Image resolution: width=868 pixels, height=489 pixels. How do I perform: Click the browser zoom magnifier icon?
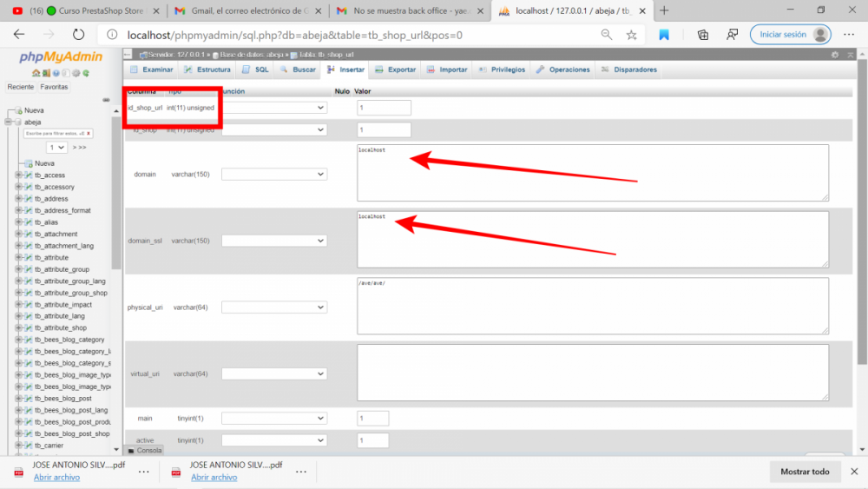pos(607,35)
